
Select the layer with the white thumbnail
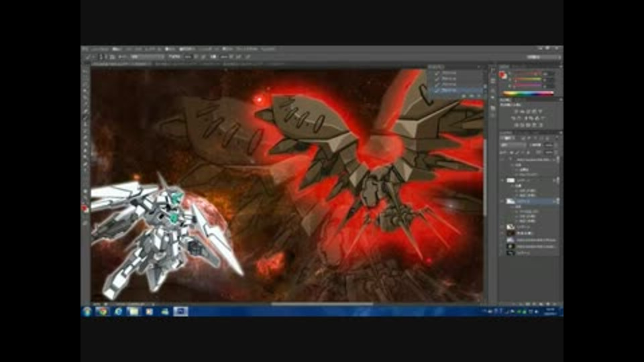coord(529,180)
